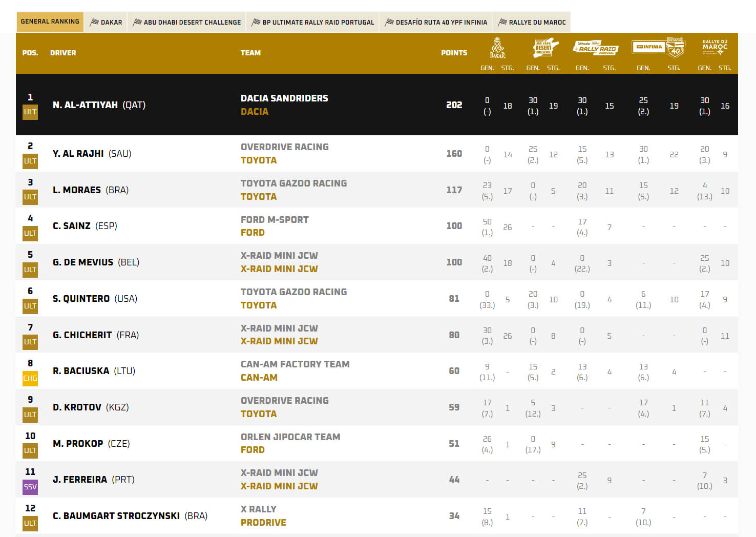756x537 pixels.
Task: Click the X Rally team name
Action: click(x=259, y=509)
